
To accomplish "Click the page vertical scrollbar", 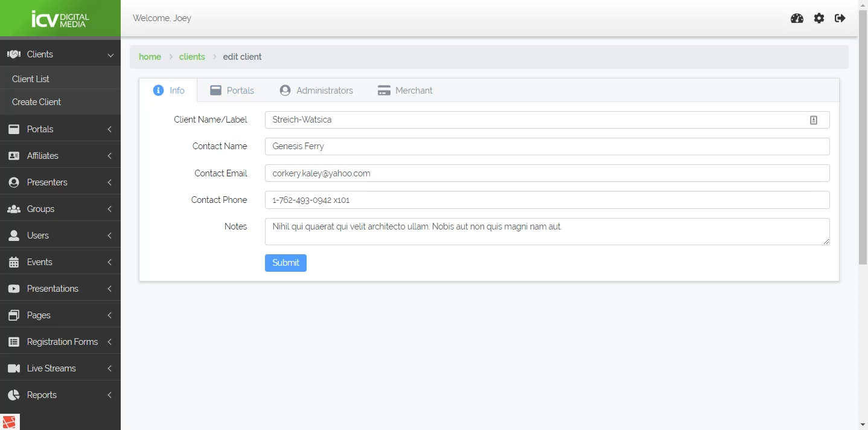I will pyautogui.click(x=863, y=139).
